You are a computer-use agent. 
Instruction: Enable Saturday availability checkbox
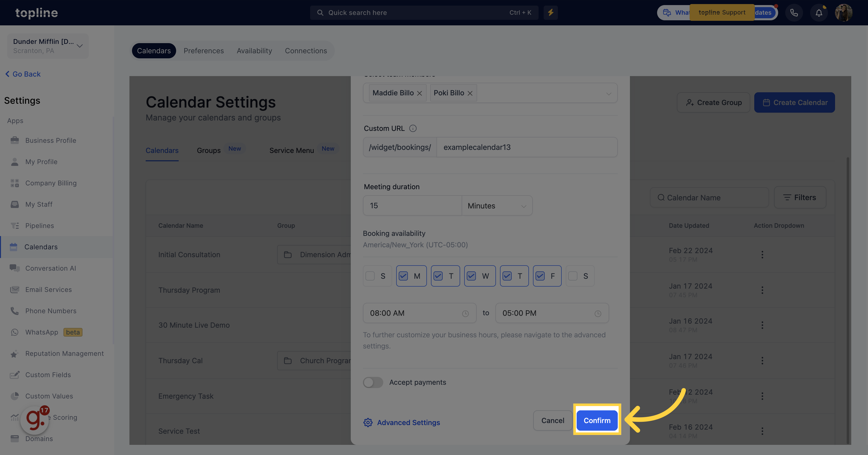pos(573,276)
